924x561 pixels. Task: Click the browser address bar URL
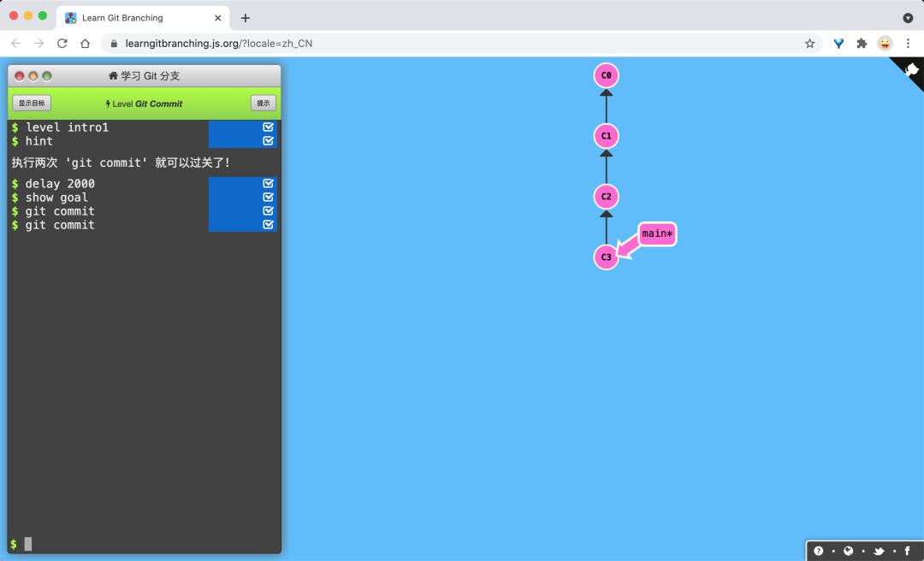point(219,44)
